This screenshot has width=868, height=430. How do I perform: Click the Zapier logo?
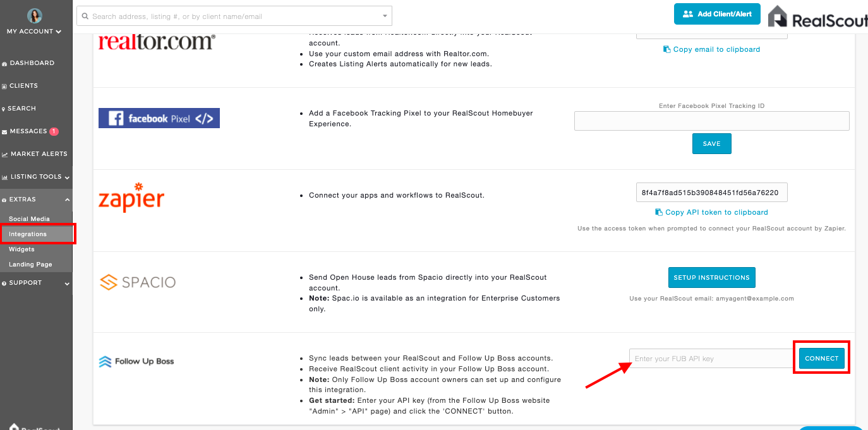pyautogui.click(x=131, y=197)
